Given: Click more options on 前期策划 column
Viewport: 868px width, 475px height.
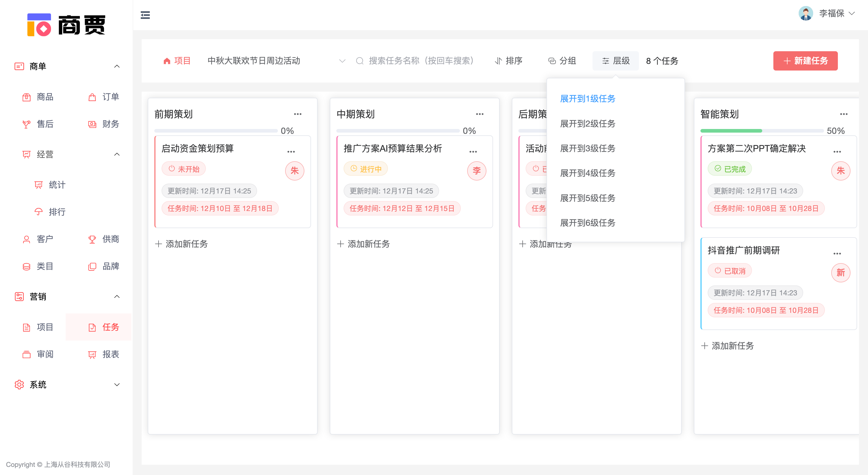Looking at the screenshot, I should point(297,114).
